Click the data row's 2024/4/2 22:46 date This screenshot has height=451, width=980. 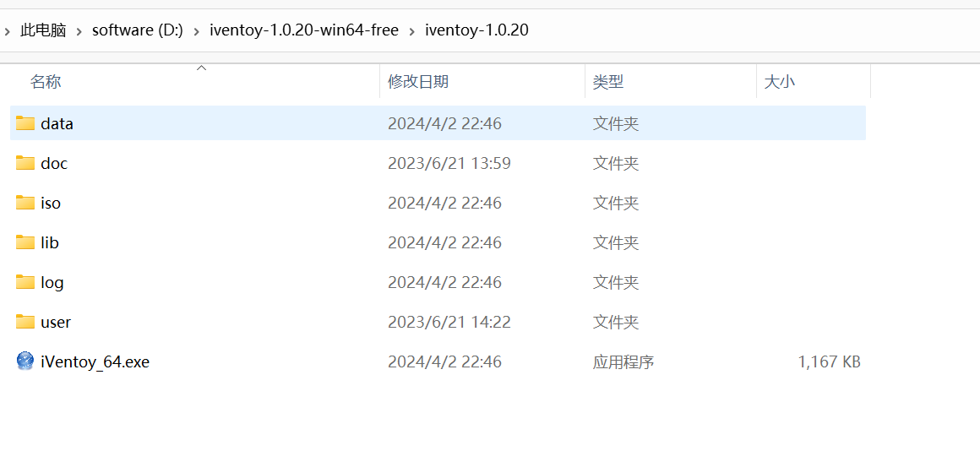(x=444, y=123)
